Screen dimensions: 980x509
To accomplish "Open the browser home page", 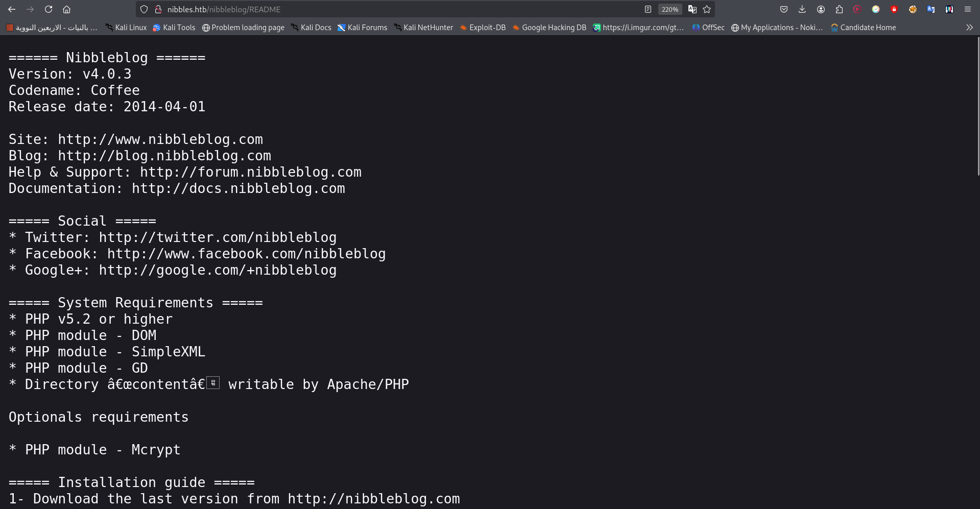I will [x=66, y=9].
